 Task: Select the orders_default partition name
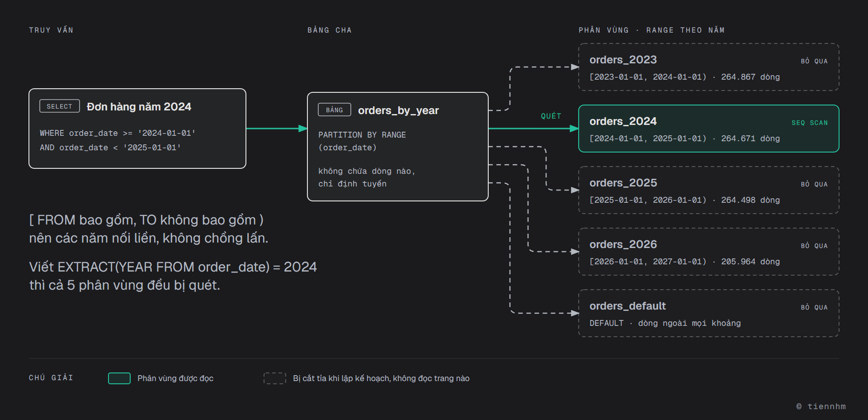(x=627, y=306)
